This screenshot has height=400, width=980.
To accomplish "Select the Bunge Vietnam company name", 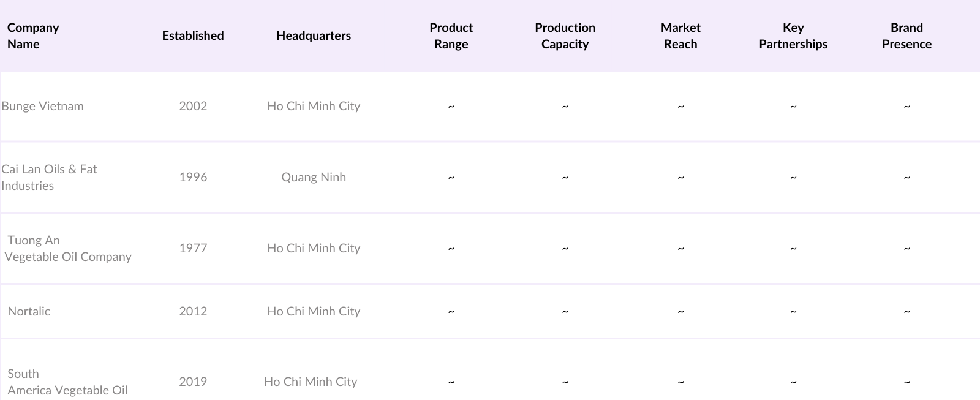I will pyautogui.click(x=43, y=106).
